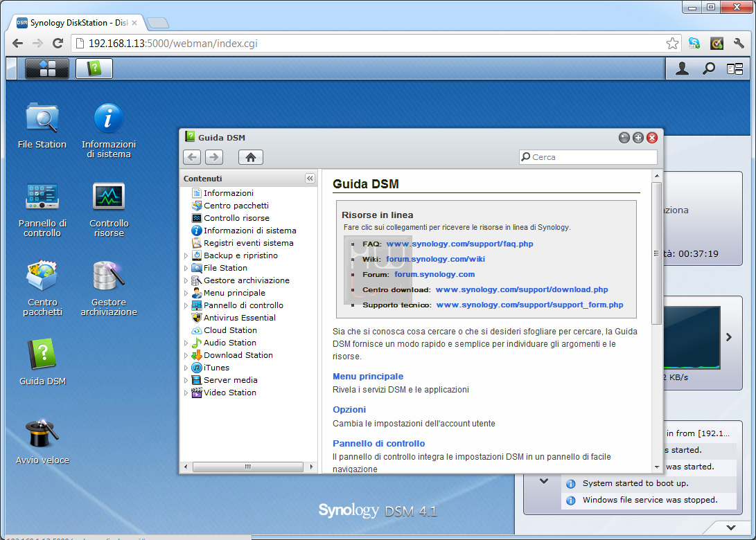Open Informazioni di sistema desktop icon

coord(109,130)
